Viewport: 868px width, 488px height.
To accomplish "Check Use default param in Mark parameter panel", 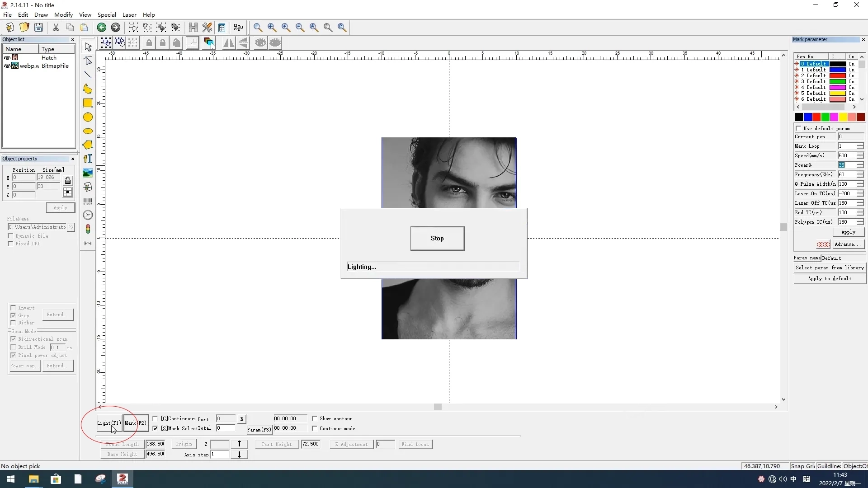I will coord(798,128).
